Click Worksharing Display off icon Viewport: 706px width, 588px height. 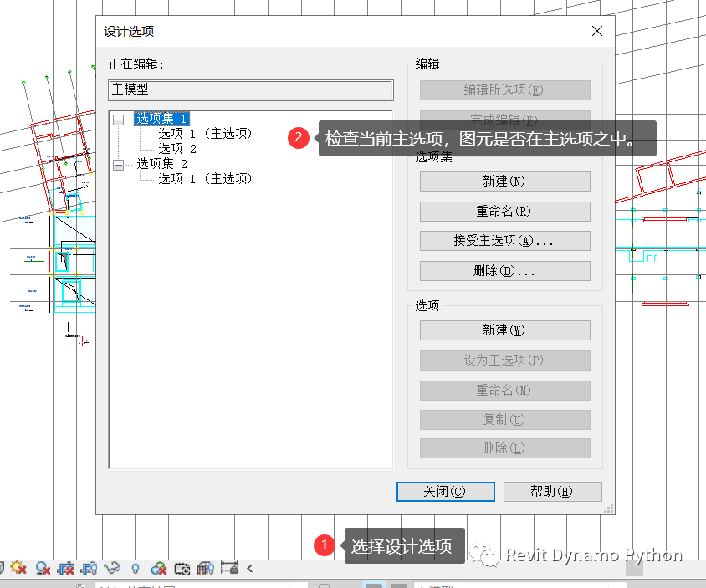[x=158, y=569]
